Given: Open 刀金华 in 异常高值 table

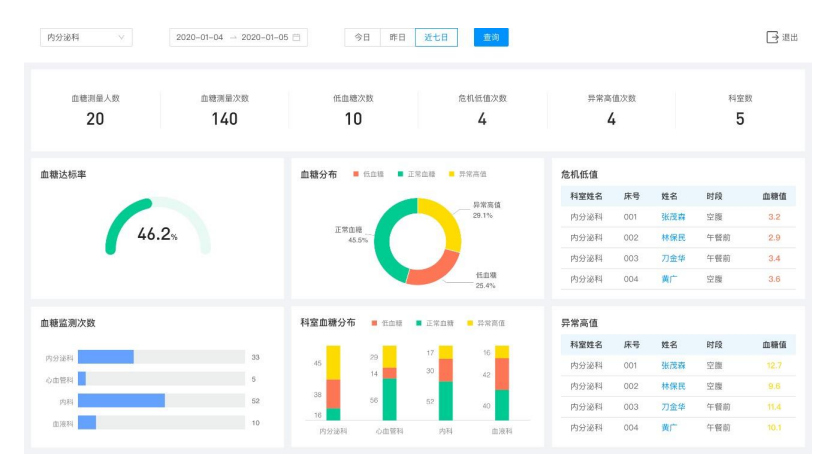Looking at the screenshot, I should point(673,406).
